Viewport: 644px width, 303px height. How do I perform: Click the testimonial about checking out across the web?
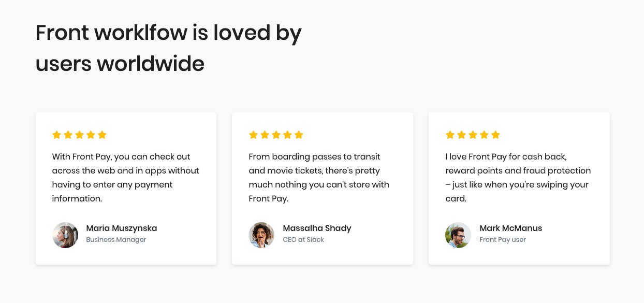126,178
